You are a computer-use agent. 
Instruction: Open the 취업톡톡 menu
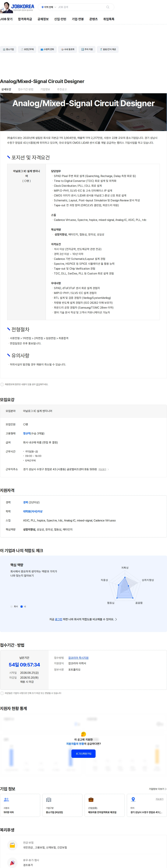109,19
